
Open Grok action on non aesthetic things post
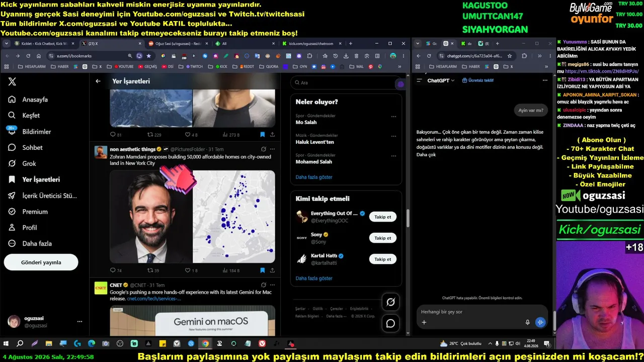(263, 149)
